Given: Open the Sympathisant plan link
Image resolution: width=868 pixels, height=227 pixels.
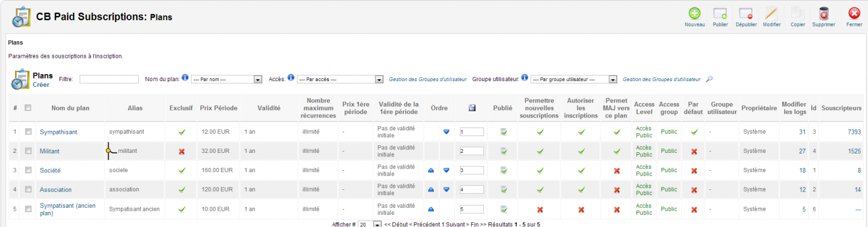Looking at the screenshot, I should [58, 132].
